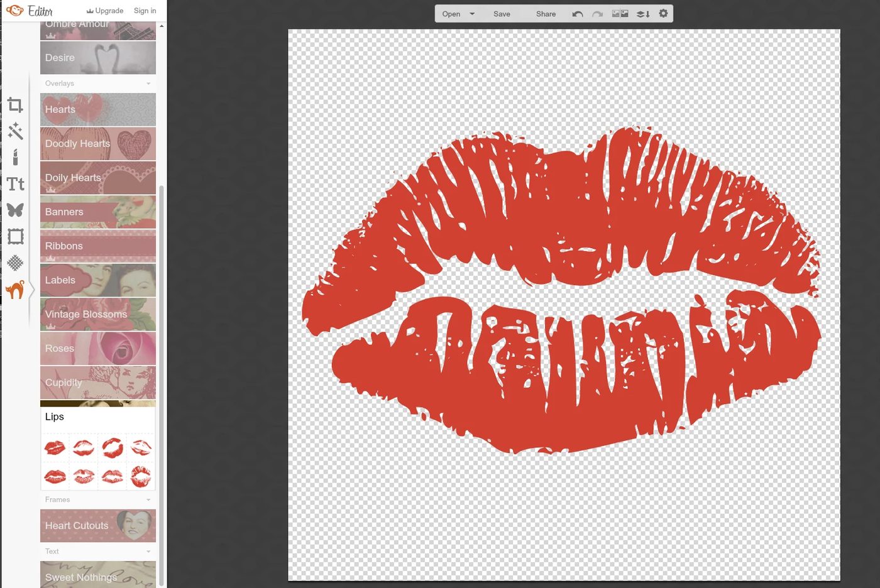Click the layers flatten icon
Viewport: 880px width, 588px height.
pyautogui.click(x=643, y=14)
